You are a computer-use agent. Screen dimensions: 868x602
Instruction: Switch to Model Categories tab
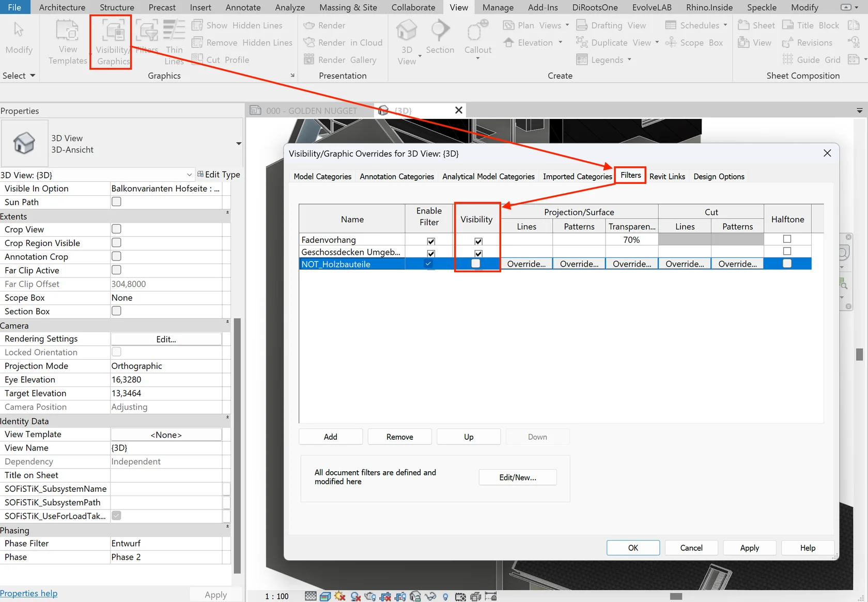tap(322, 176)
